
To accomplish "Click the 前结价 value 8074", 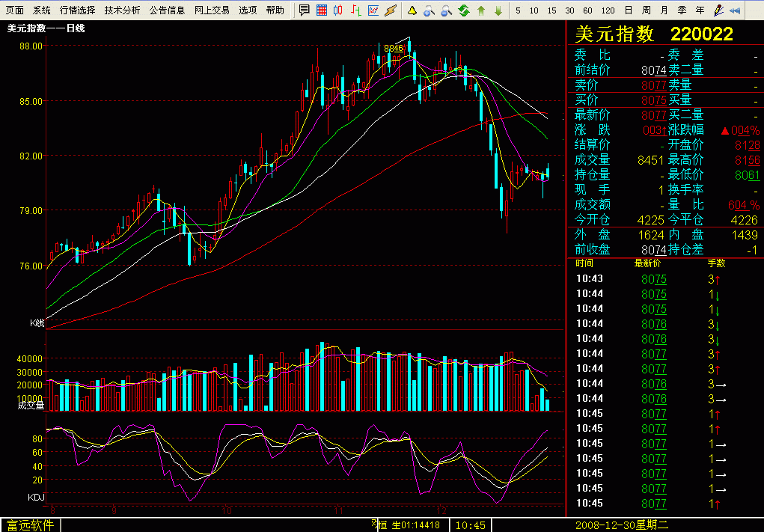I will point(653,70).
